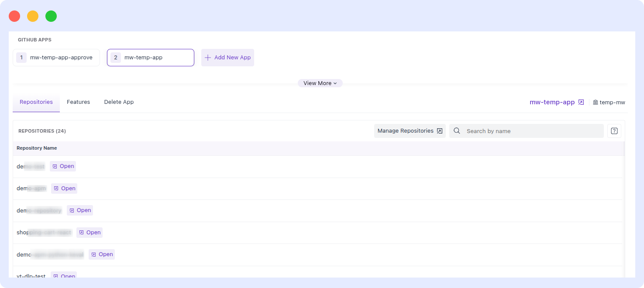This screenshot has height=288, width=644.
Task: Click the external link icon beside mw-temp-app
Action: (x=581, y=102)
